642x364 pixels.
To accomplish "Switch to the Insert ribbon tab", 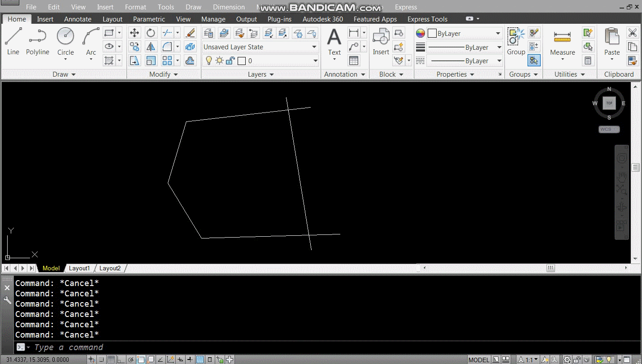I will (x=45, y=19).
